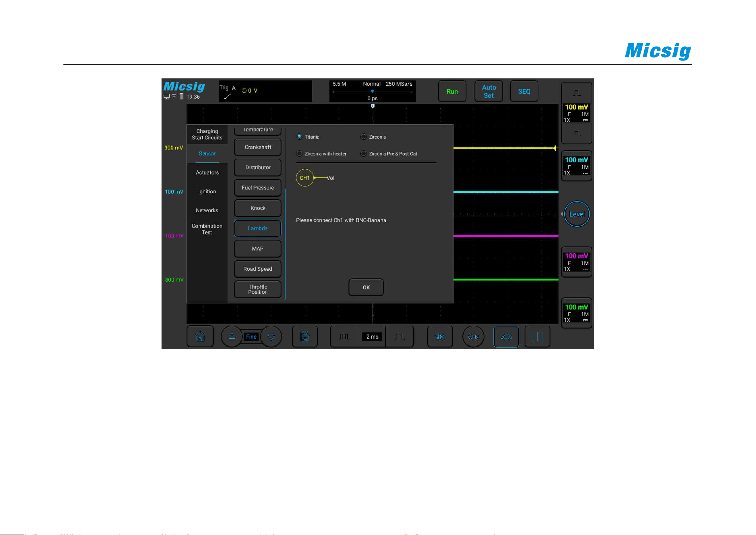This screenshot has height=535, width=756.
Task: Tap the Run button
Action: click(452, 91)
